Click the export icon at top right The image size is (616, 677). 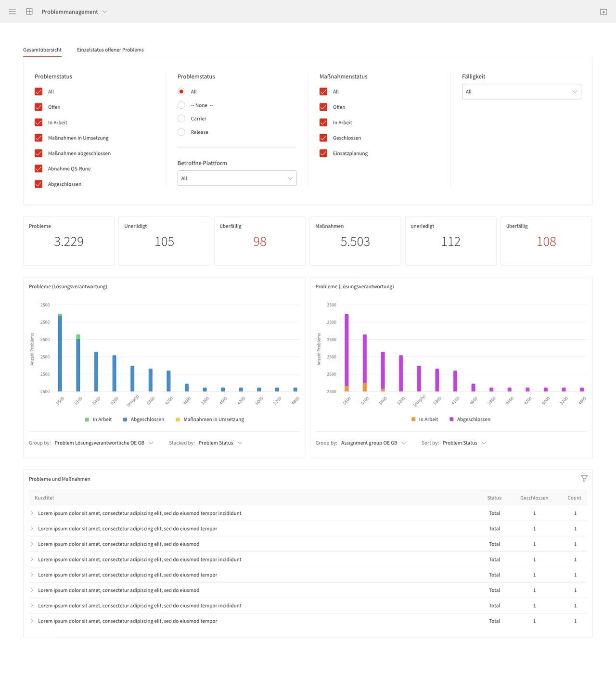[603, 12]
